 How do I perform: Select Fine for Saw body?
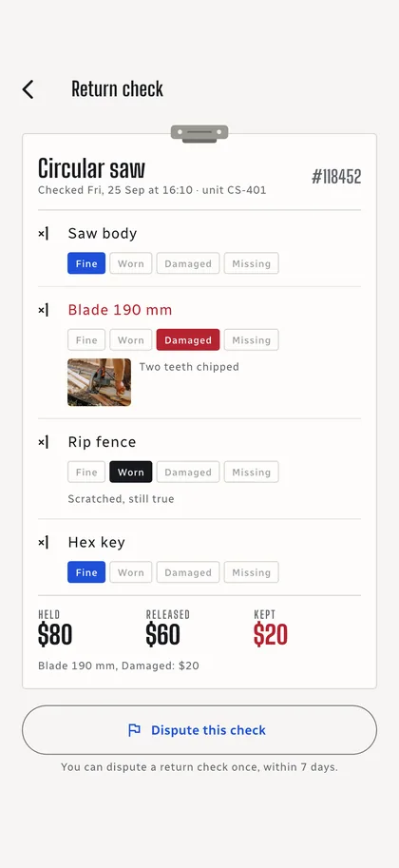[x=86, y=263]
